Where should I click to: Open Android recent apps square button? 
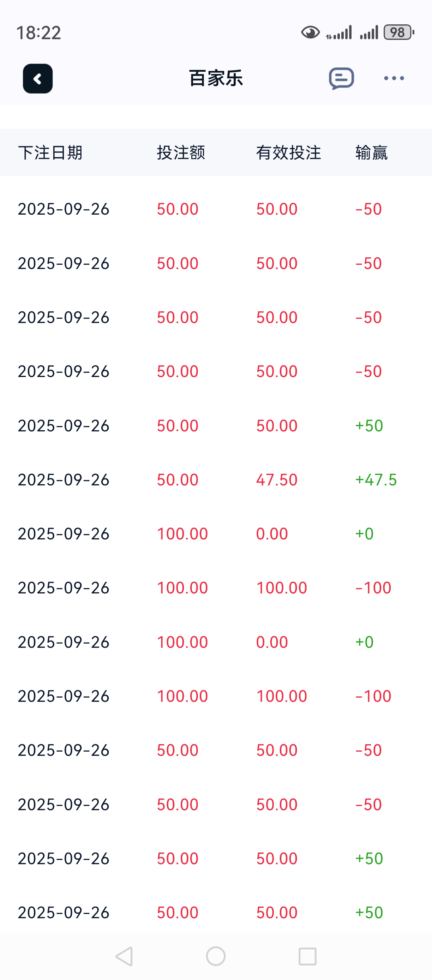307,956
